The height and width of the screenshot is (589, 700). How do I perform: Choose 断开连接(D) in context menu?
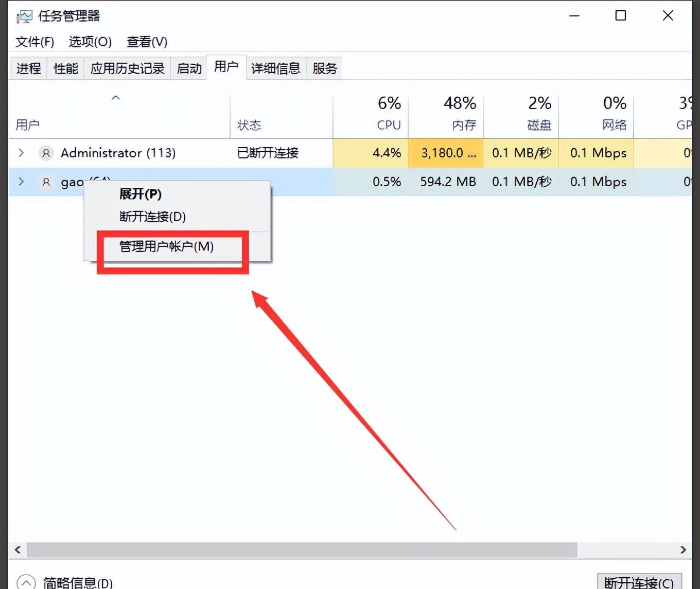pos(177,217)
